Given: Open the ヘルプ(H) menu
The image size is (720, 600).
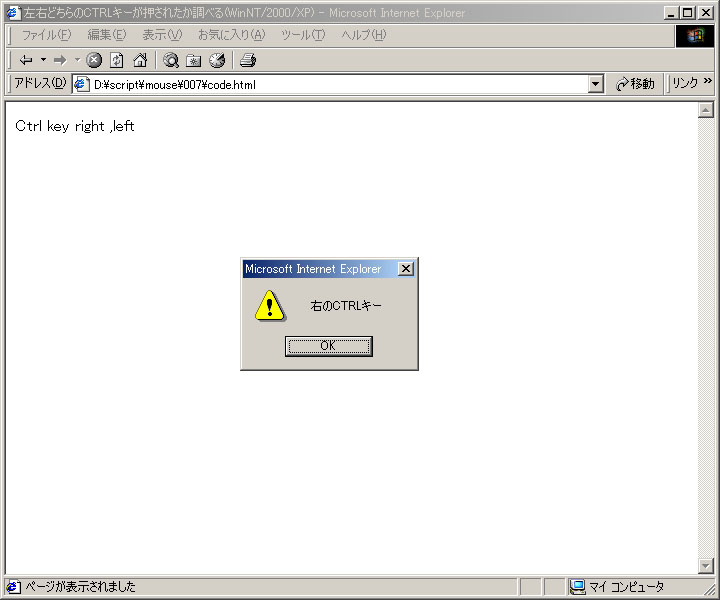Looking at the screenshot, I should pyautogui.click(x=364, y=35).
